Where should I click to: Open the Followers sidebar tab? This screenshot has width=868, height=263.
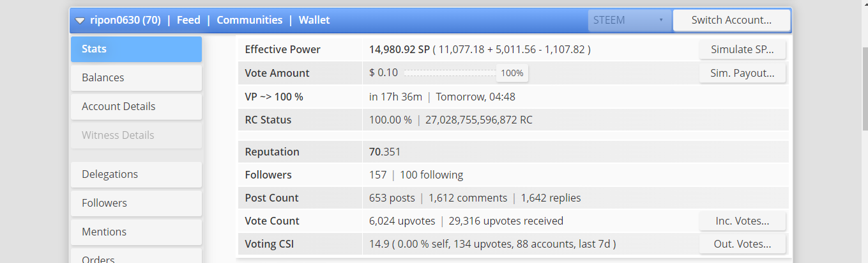pos(136,203)
